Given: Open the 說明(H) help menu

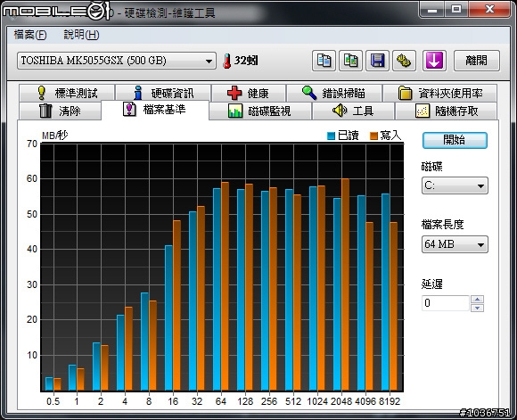Looking at the screenshot, I should (81, 35).
